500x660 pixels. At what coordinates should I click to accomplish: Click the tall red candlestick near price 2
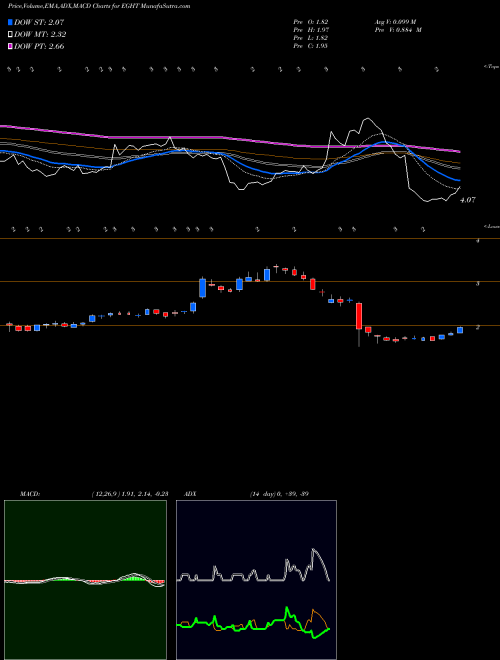pyautogui.click(x=359, y=316)
